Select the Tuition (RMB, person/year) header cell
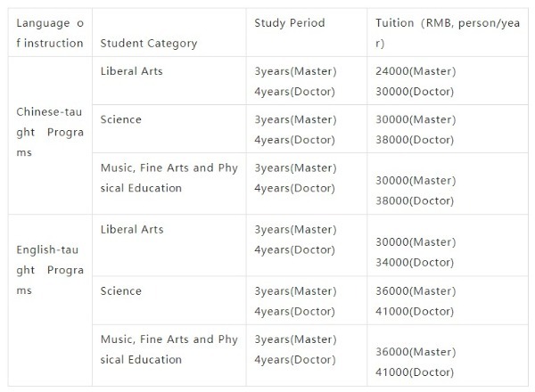 click(448, 33)
